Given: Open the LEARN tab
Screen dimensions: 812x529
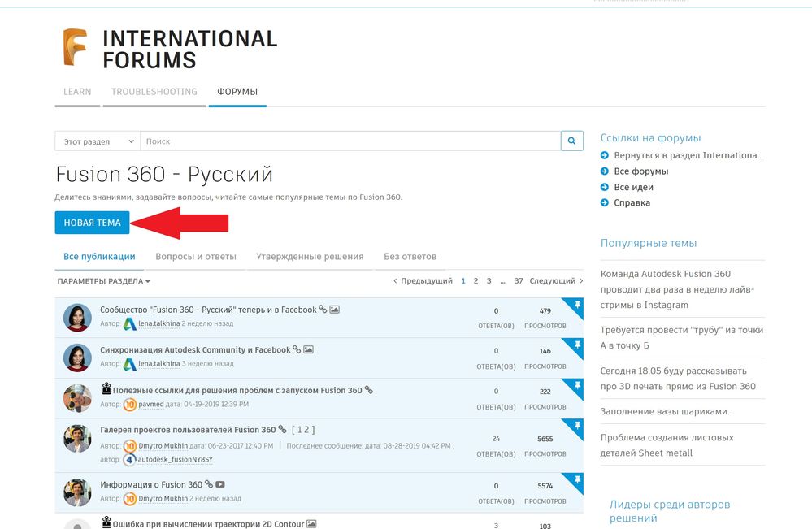Looking at the screenshot, I should [x=77, y=92].
